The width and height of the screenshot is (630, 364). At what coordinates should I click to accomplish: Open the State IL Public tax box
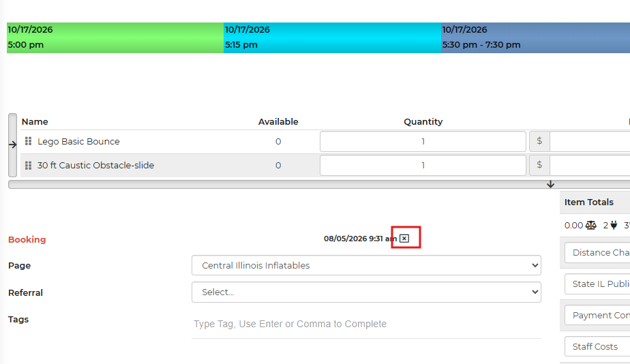click(597, 284)
